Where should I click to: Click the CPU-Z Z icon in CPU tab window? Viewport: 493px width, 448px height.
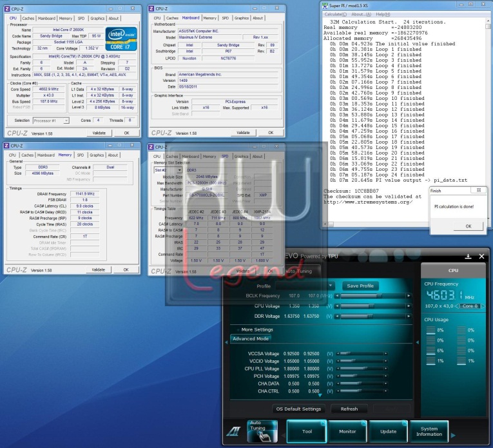(7, 9)
